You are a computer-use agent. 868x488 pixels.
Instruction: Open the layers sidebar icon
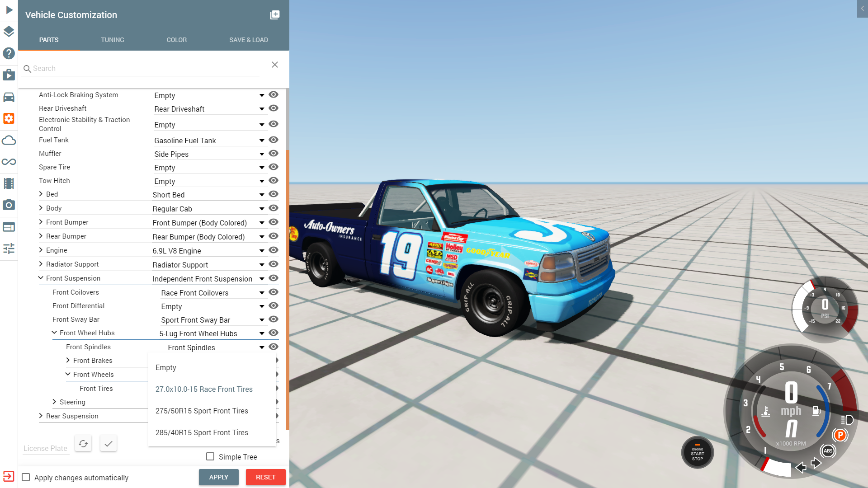9,32
